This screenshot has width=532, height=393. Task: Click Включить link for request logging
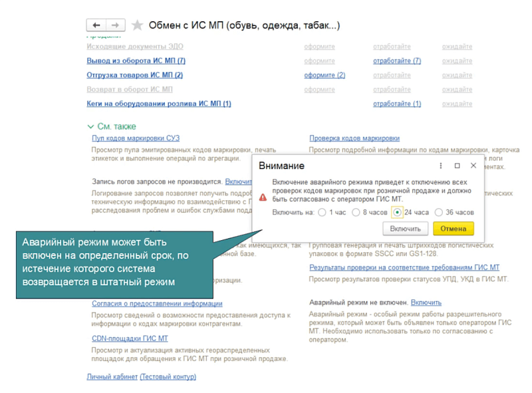pos(239,182)
